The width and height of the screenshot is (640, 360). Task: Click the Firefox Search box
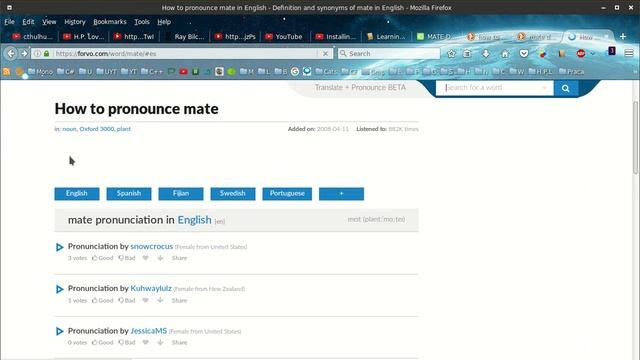point(389,53)
